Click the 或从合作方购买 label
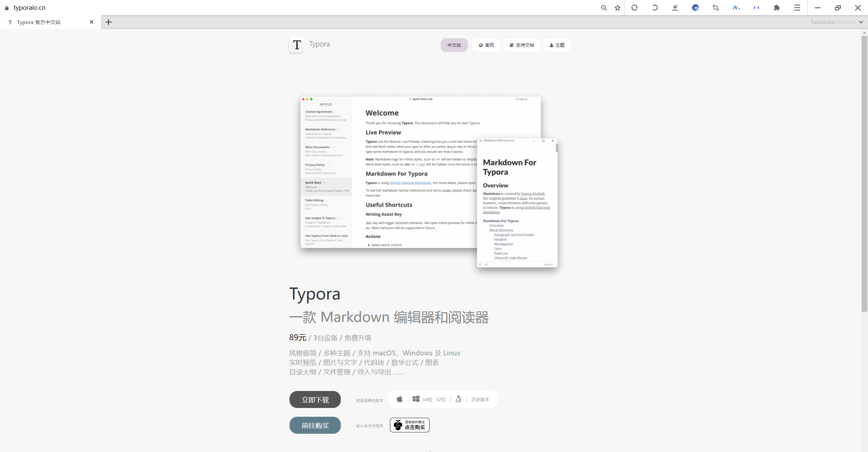868x452 pixels. click(370, 426)
